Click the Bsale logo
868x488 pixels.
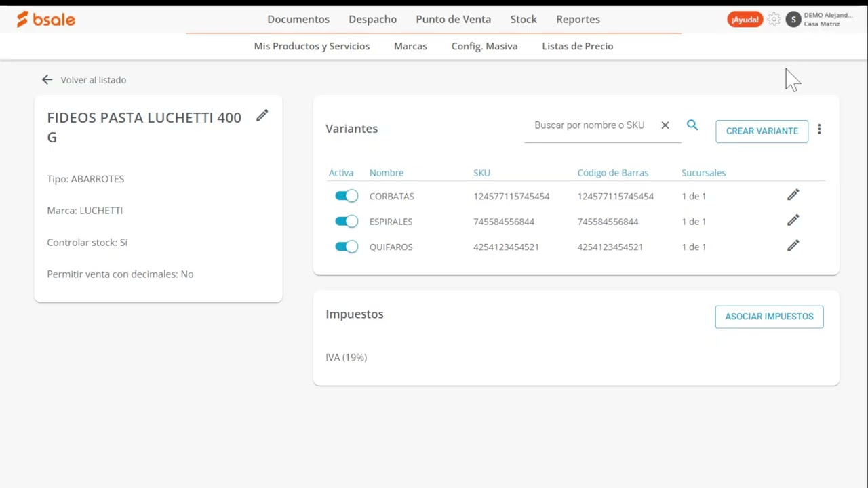click(x=46, y=20)
